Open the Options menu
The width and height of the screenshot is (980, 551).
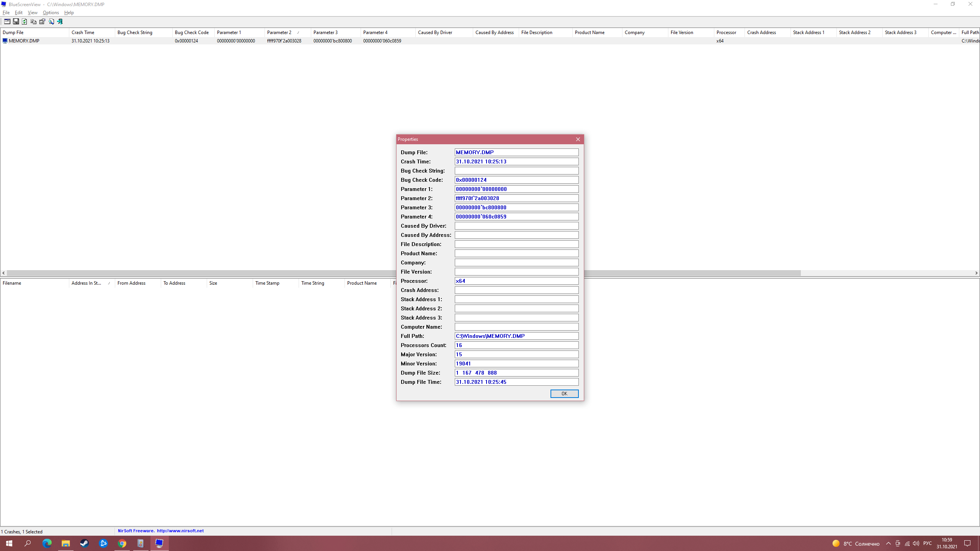click(x=51, y=12)
